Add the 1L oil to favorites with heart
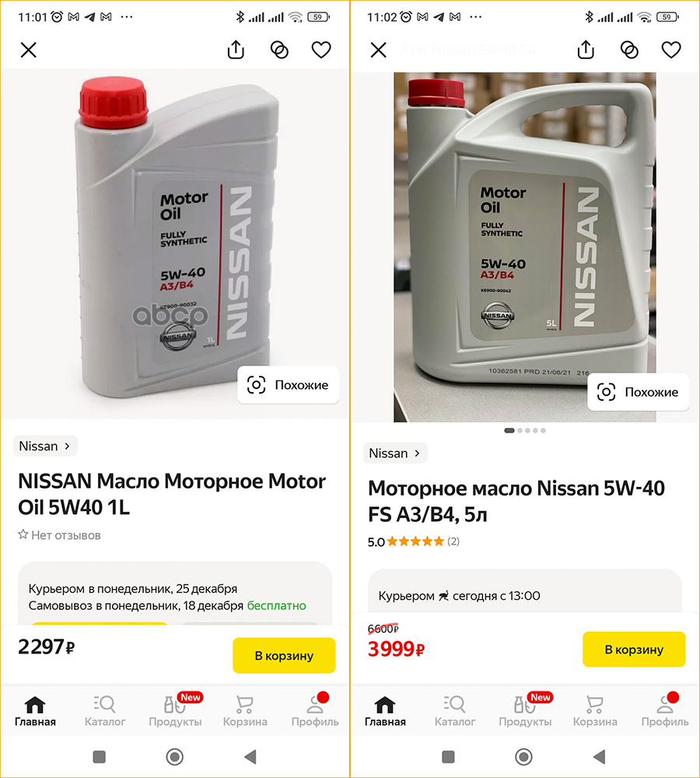This screenshot has height=778, width=700. pyautogui.click(x=321, y=50)
